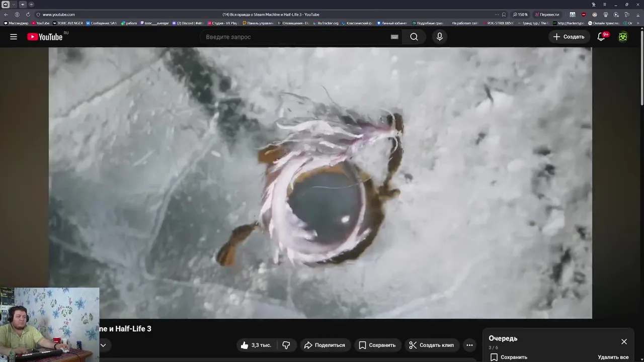This screenshot has height=362, width=644.
Task: Open the YouTube guide hamburger menu
Action: [x=14, y=37]
